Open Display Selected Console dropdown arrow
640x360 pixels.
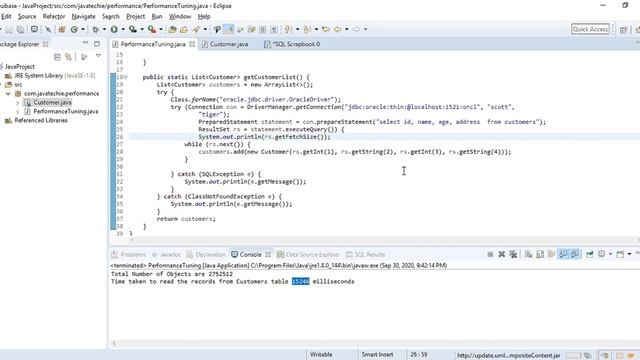coord(610,254)
